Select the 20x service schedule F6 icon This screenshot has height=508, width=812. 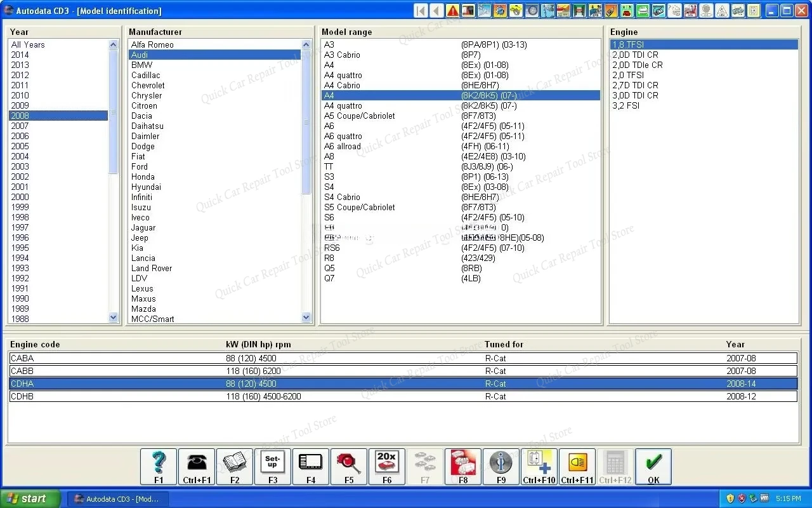(387, 465)
